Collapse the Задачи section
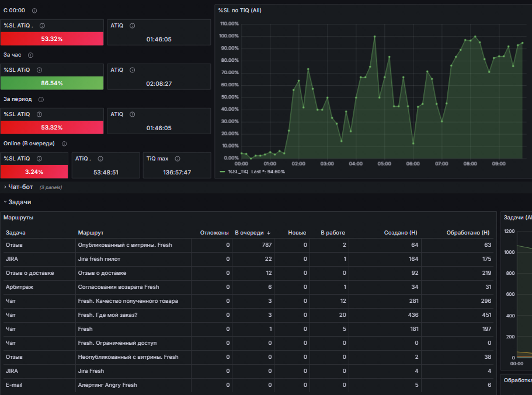The height and width of the screenshot is (395, 532). (x=19, y=202)
